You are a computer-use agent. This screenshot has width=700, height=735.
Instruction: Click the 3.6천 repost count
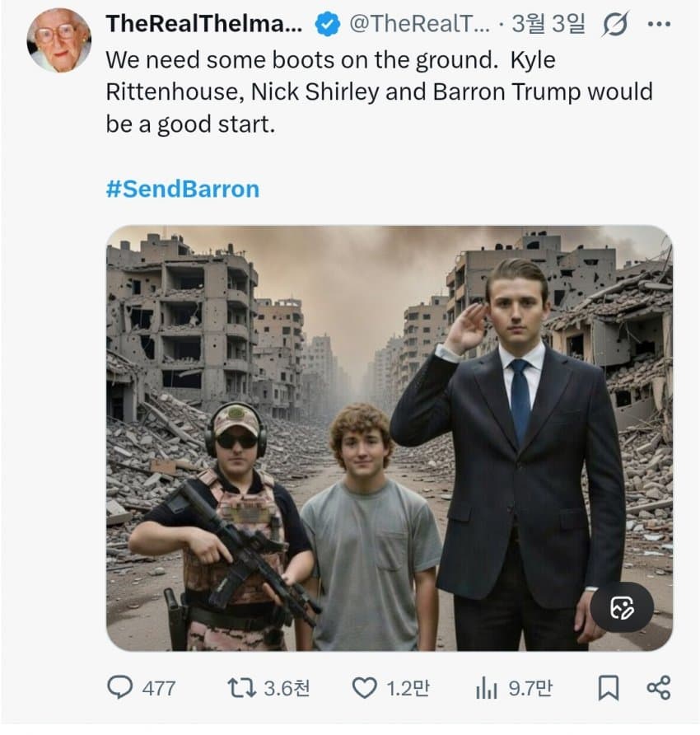(x=287, y=688)
